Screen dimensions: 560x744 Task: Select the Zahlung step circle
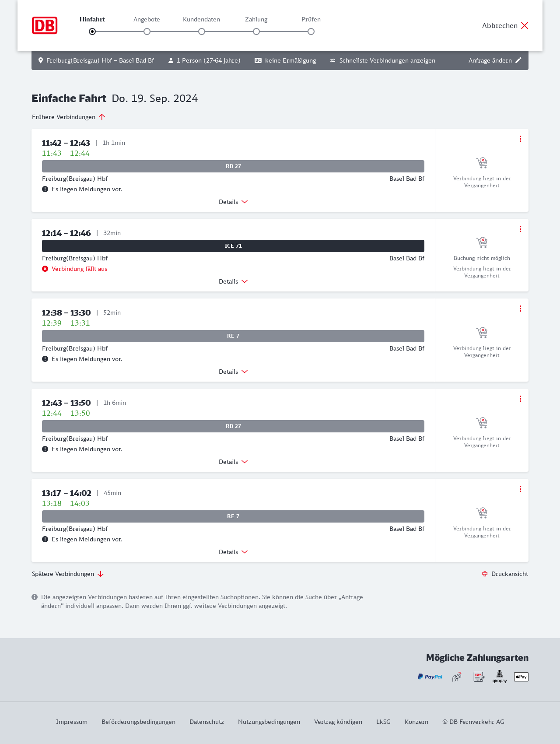(x=256, y=32)
